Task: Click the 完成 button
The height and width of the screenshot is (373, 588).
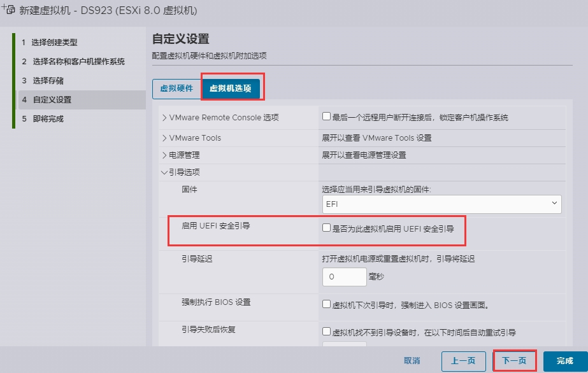Action: click(564, 361)
